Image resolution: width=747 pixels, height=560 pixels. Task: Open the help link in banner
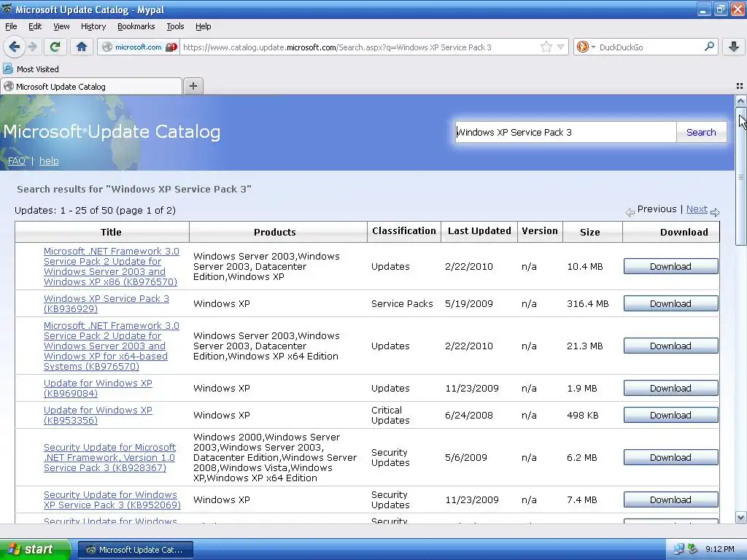tap(49, 161)
